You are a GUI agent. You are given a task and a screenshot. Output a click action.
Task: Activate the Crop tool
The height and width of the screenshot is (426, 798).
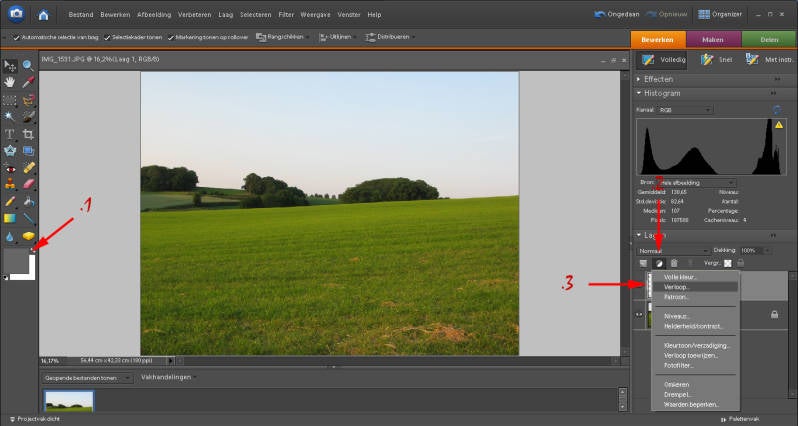point(28,133)
